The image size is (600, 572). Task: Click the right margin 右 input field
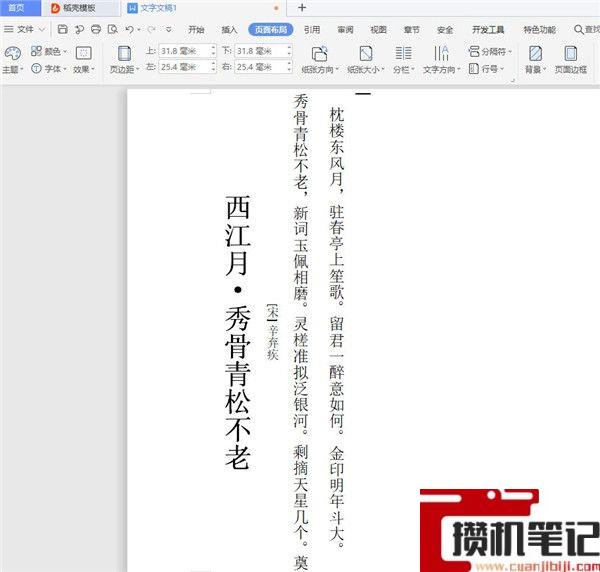click(x=260, y=67)
